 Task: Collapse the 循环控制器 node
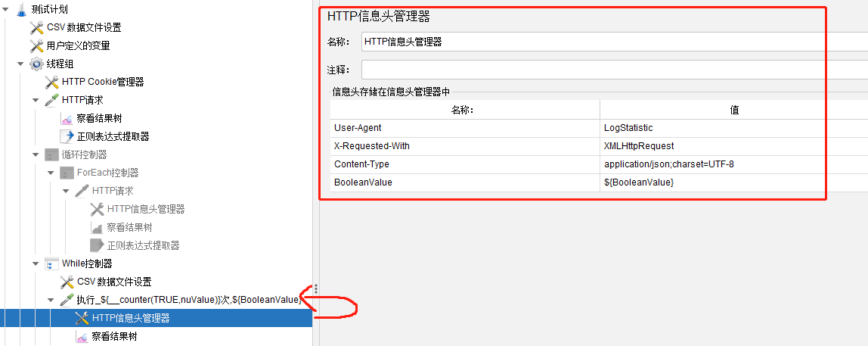(x=36, y=154)
